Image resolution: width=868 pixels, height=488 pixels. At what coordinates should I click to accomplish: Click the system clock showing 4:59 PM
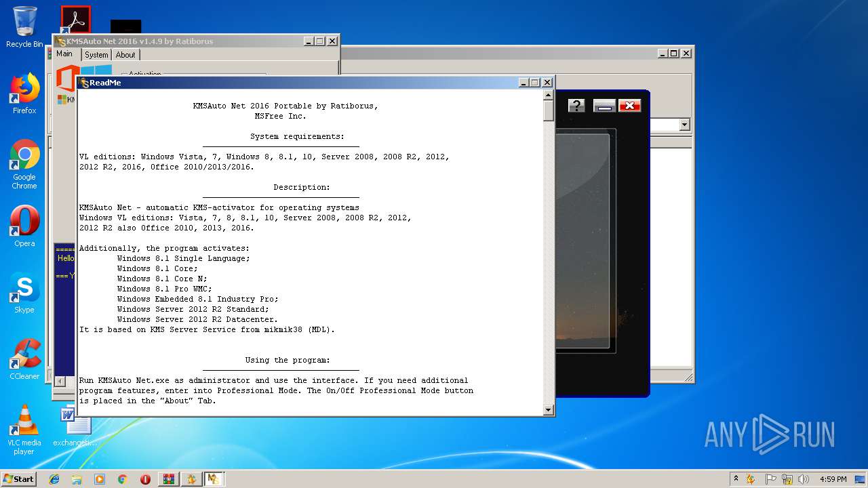(x=833, y=479)
